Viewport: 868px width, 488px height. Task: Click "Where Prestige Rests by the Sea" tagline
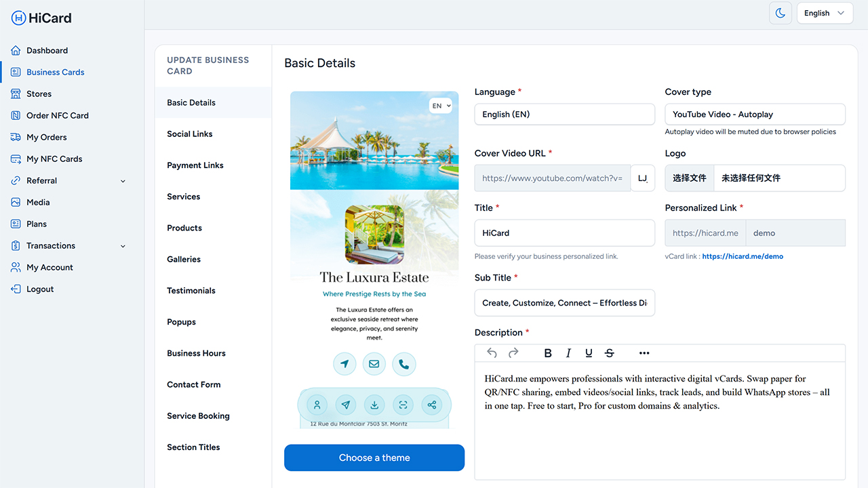coord(374,294)
